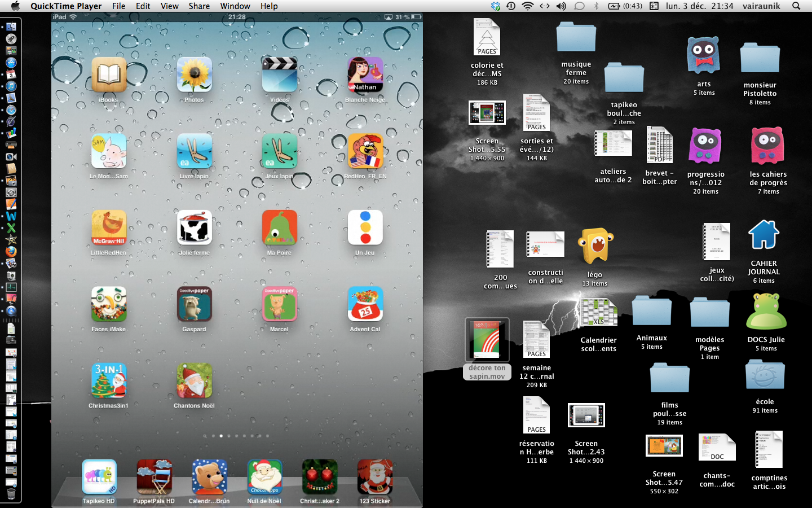Open the iBooks app on the iPad
This screenshot has width=812, height=508.
click(109, 75)
